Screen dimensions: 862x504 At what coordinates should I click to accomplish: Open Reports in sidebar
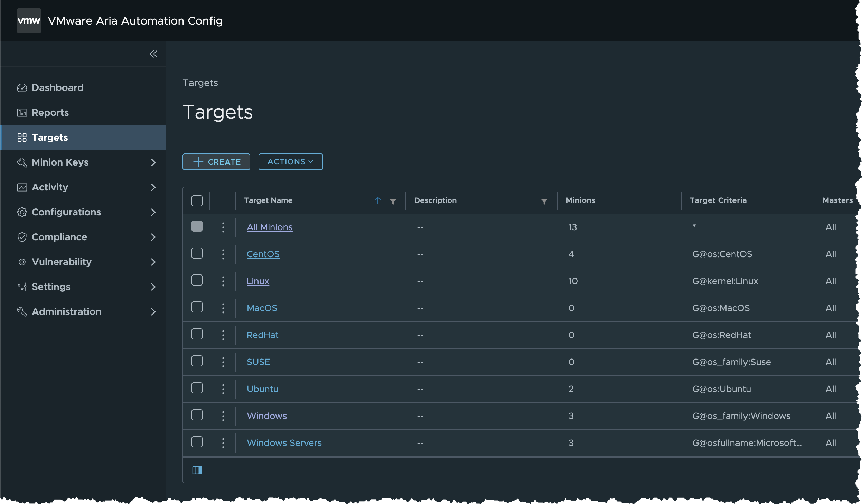(83, 113)
